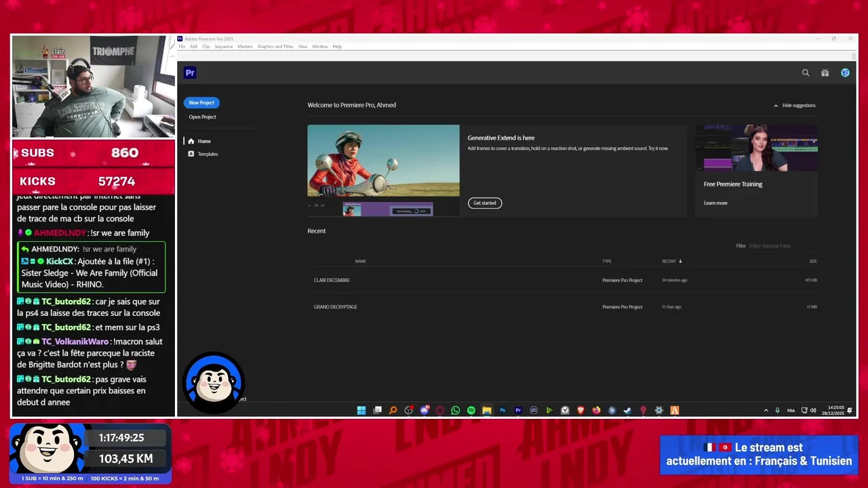The height and width of the screenshot is (488, 868).
Task: Click the Premiere Pro logo icon
Action: pos(190,73)
